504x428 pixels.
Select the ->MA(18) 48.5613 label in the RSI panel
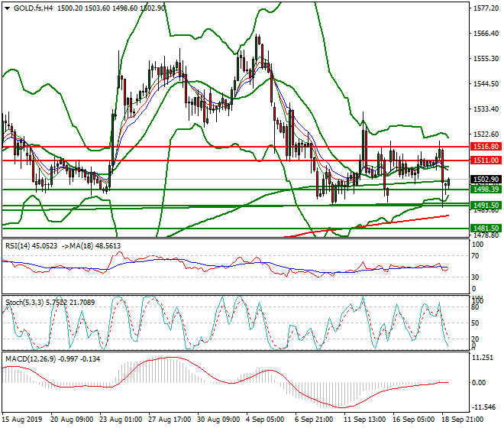click(x=90, y=246)
